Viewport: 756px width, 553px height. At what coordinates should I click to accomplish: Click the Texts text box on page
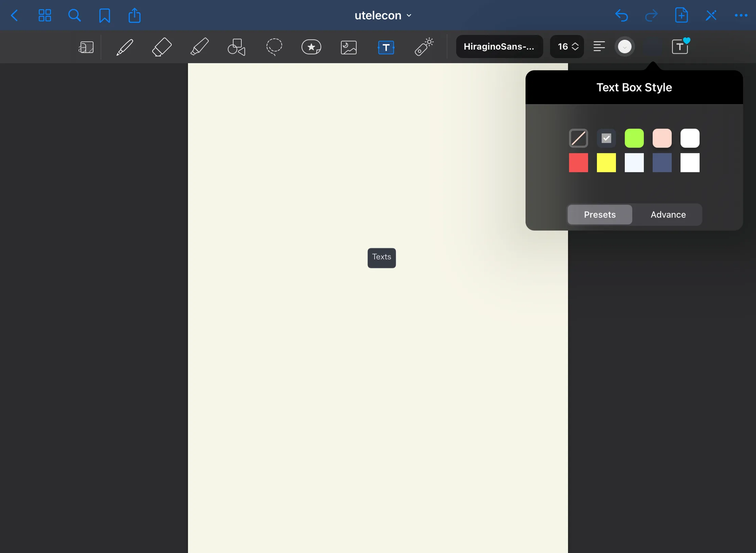click(381, 257)
